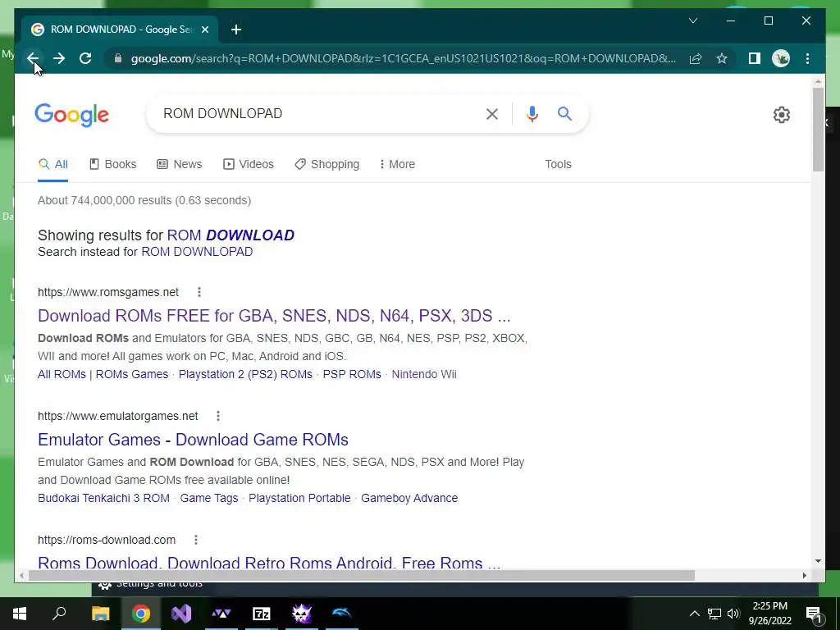Open options menu for emulatorgames.net result

click(x=218, y=416)
